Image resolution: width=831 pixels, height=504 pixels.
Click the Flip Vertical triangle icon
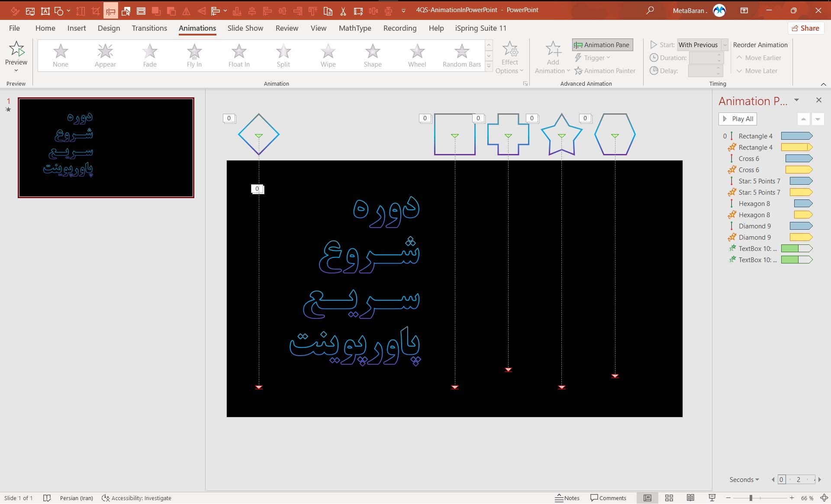201,11
